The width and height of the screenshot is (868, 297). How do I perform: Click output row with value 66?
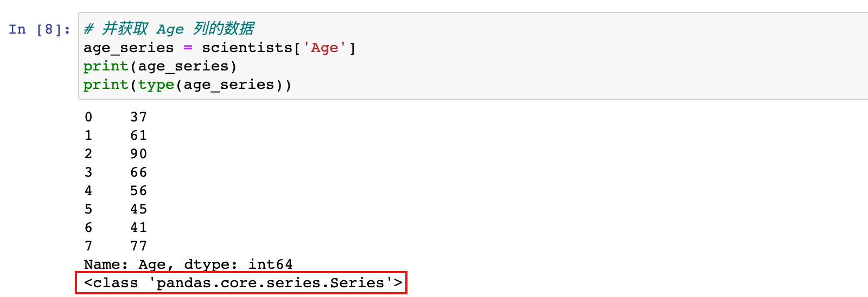(x=116, y=172)
